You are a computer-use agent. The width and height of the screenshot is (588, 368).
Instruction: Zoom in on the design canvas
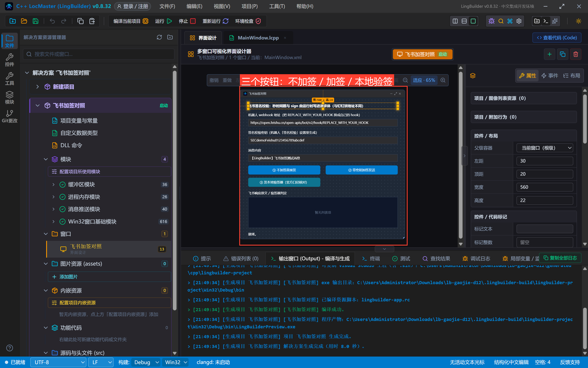click(443, 80)
